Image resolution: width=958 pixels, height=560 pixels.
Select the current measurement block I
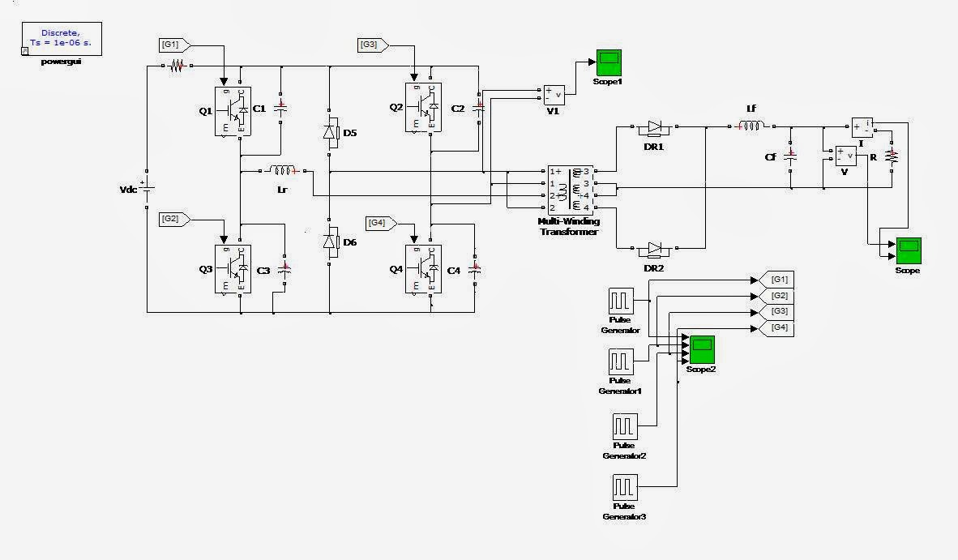click(x=862, y=126)
